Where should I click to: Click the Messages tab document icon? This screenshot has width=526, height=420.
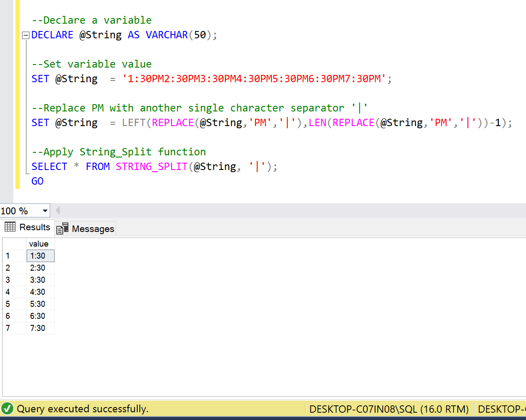pyautogui.click(x=63, y=229)
